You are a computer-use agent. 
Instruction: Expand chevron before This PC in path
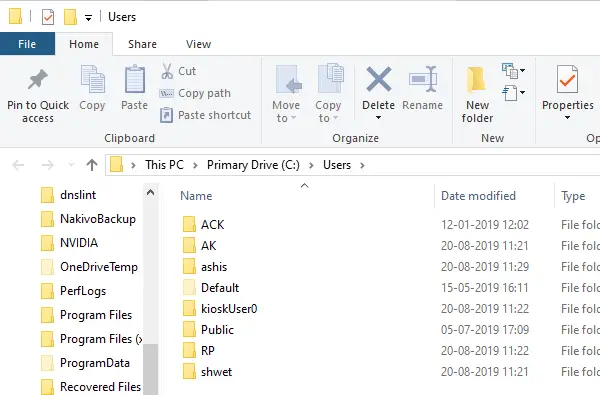point(133,165)
